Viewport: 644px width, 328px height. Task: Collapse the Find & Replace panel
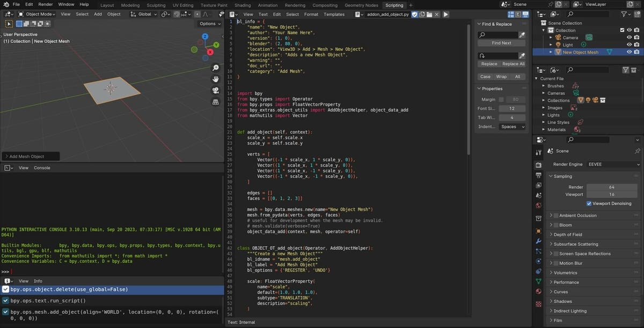pyautogui.click(x=497, y=24)
